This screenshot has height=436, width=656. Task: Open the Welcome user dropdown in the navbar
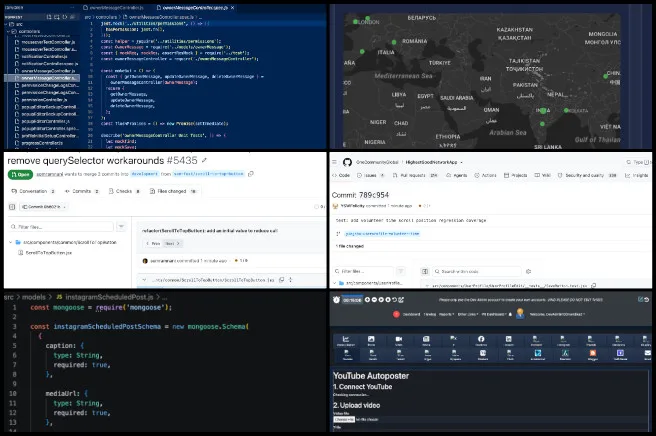click(x=557, y=314)
